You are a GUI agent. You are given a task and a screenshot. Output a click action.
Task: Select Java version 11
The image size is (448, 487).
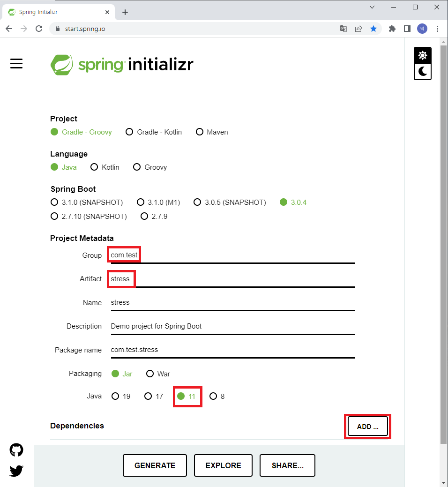pyautogui.click(x=187, y=397)
